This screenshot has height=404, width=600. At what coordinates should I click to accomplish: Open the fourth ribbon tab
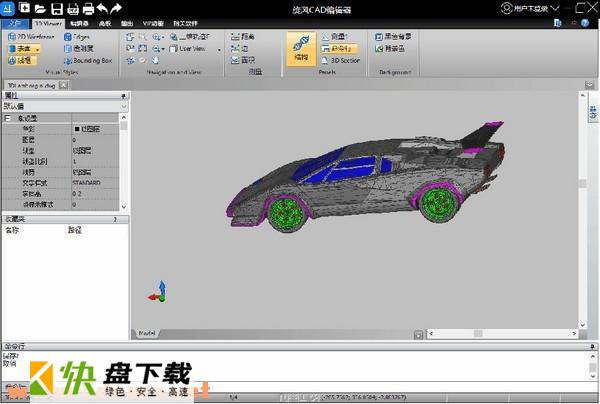pos(105,24)
